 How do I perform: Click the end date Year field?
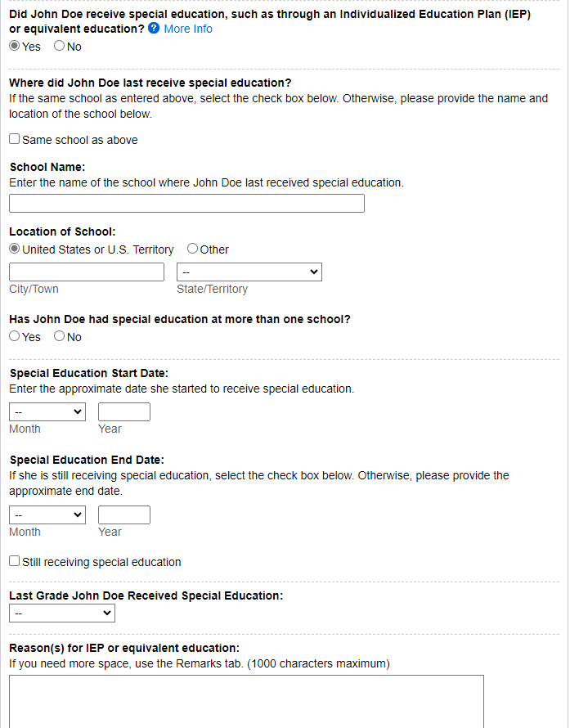coord(124,515)
